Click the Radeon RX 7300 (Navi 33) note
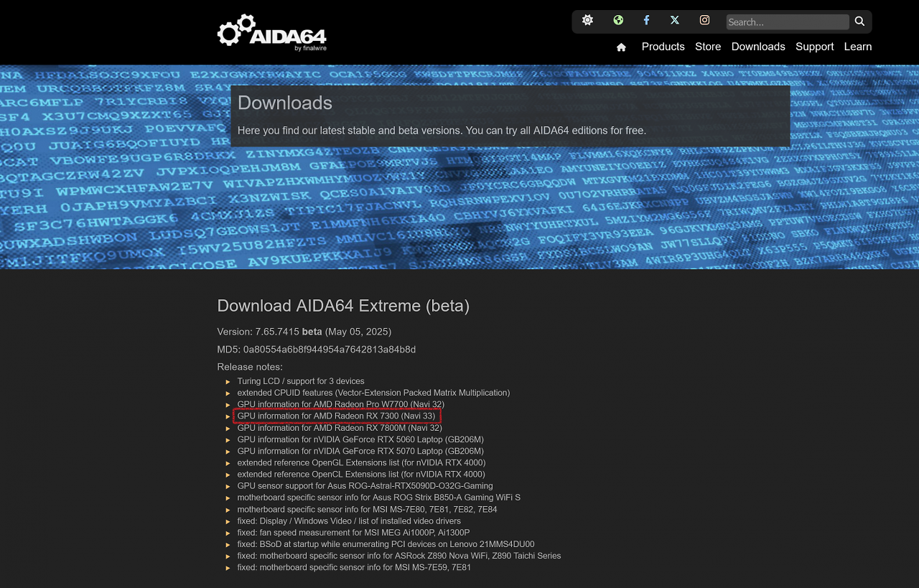 [x=337, y=416]
